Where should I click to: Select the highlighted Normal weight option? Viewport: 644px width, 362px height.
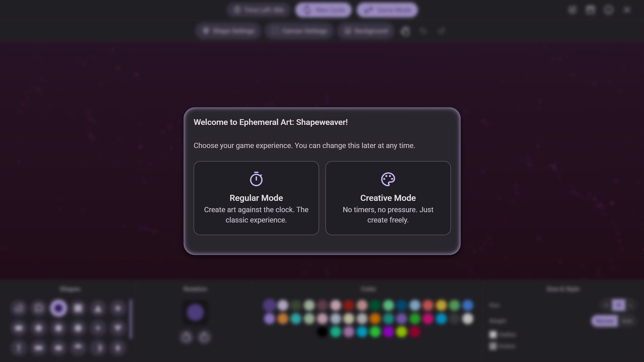(604, 321)
